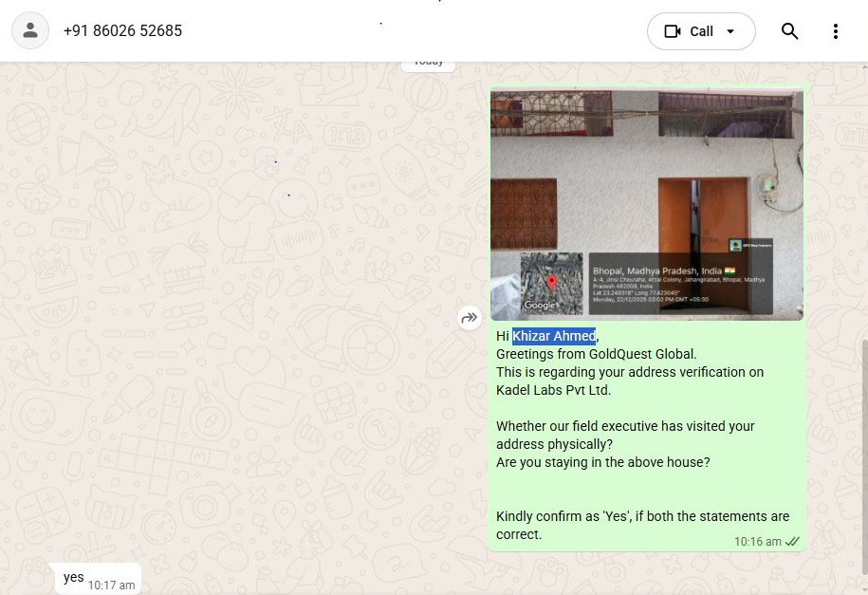This screenshot has width=868, height=595.
Task: Expand the Call options dropdown arrow
Action: coord(730,31)
